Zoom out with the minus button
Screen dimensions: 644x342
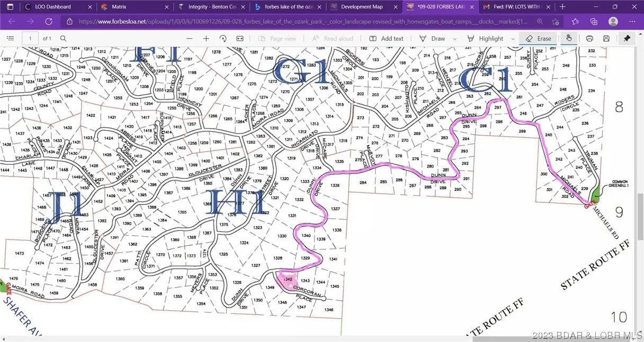pyautogui.click(x=190, y=39)
